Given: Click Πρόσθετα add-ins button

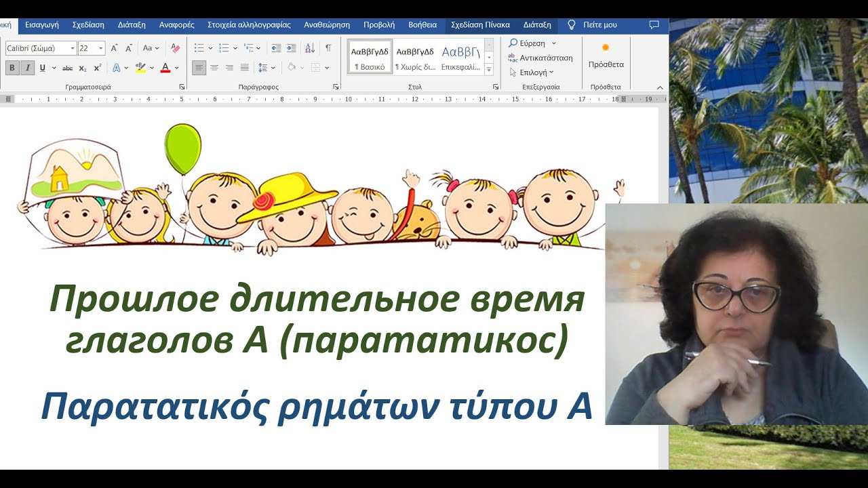Looking at the screenshot, I should tap(606, 56).
